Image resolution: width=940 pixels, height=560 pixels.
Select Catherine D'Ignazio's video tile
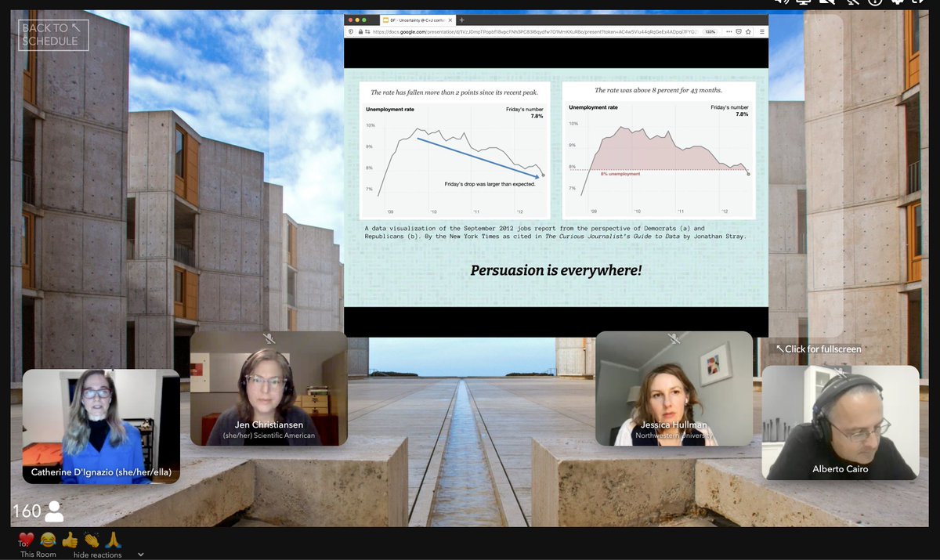[101, 427]
